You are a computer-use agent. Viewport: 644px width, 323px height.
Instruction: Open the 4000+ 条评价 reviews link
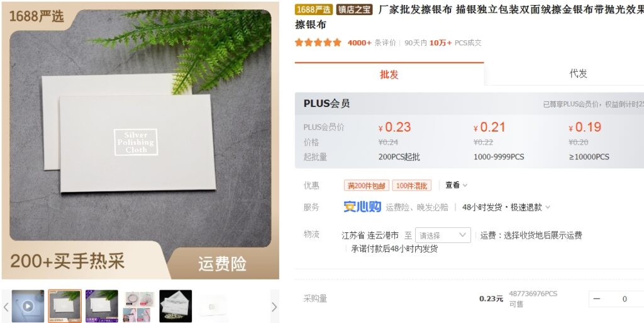click(372, 43)
